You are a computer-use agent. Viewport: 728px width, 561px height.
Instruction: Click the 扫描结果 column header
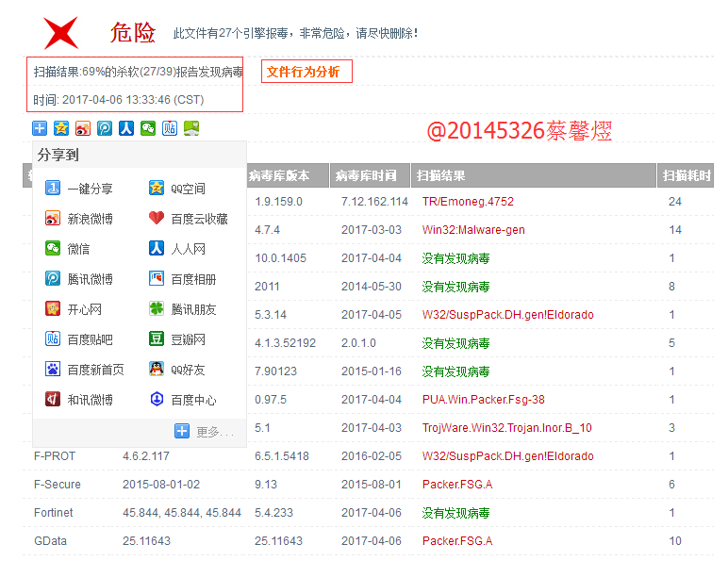[443, 175]
